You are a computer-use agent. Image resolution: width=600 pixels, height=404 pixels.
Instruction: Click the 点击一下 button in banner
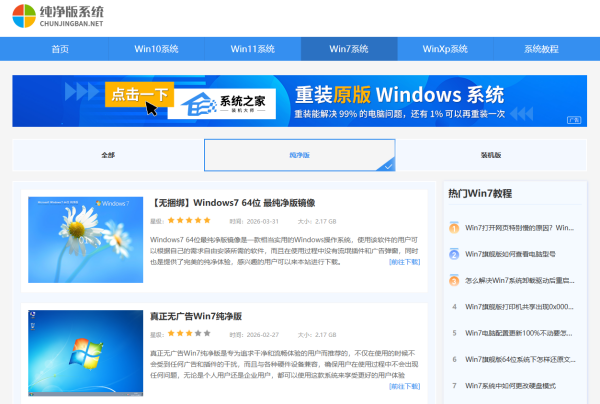(x=139, y=94)
